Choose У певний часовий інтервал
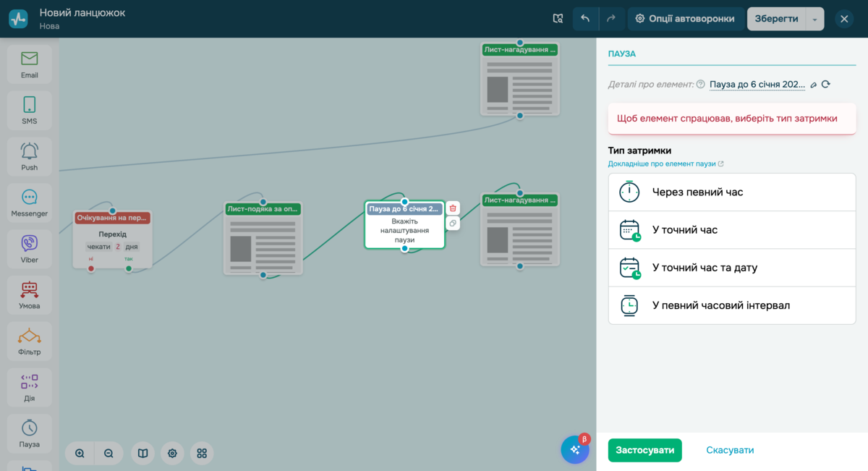Screen dimensions: 868x471 coord(732,305)
